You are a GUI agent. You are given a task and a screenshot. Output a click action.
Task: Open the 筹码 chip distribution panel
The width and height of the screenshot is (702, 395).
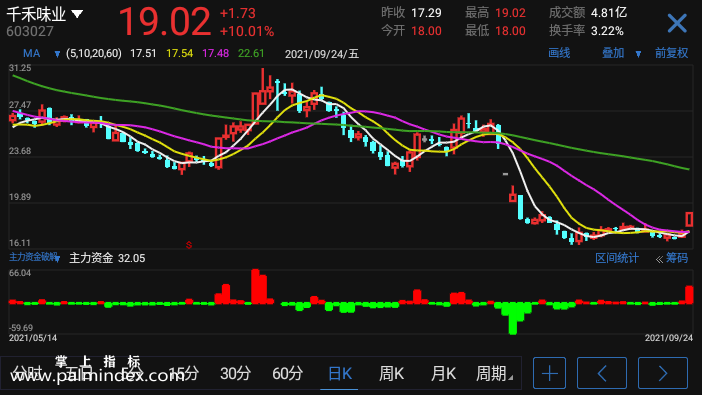(x=676, y=258)
